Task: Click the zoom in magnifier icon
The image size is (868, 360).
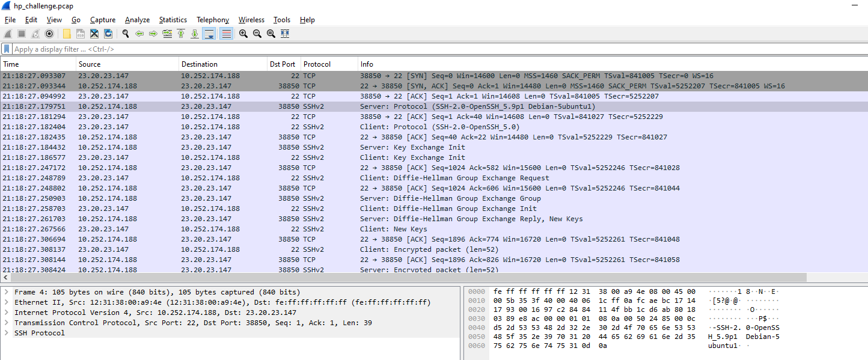Action: 243,34
